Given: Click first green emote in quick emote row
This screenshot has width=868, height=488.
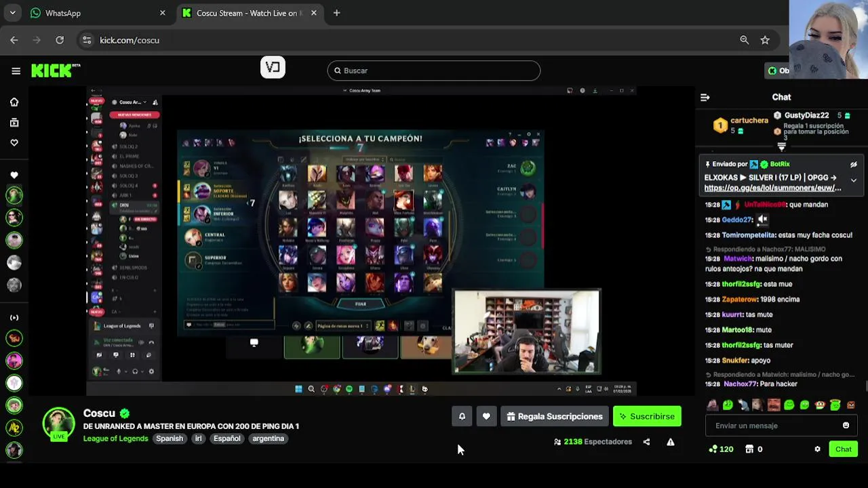Looking at the screenshot, I should point(728,405).
